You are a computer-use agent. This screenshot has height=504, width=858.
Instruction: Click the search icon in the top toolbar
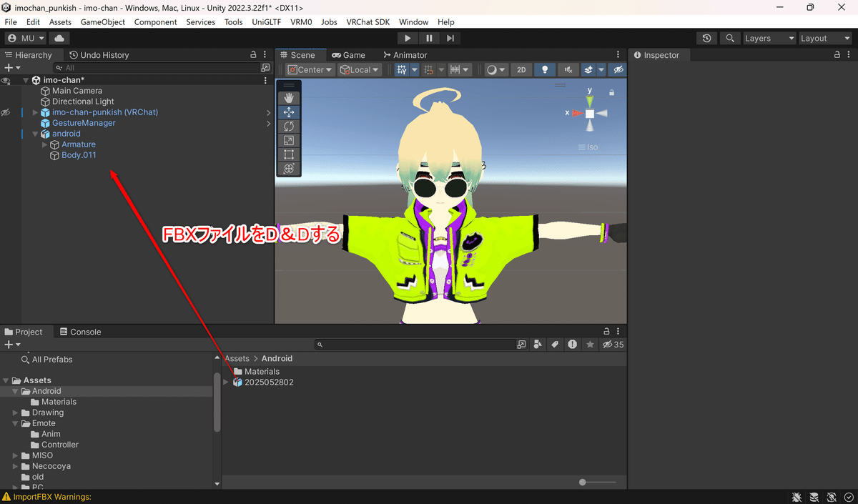(x=731, y=38)
